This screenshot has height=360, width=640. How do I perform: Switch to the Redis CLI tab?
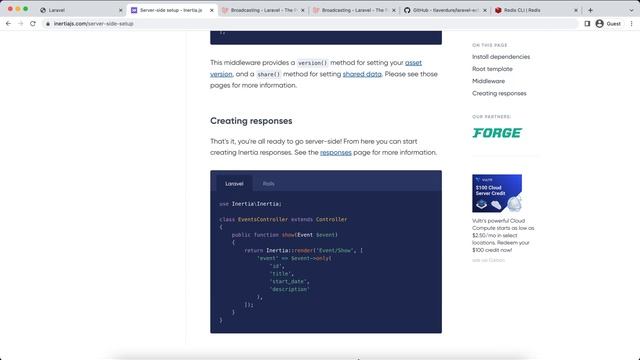pos(535,10)
